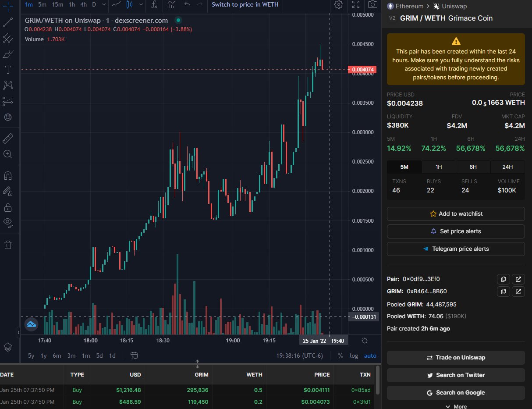Open the emoji icons tool
Image resolution: width=532 pixels, height=409 pixels.
(x=8, y=117)
